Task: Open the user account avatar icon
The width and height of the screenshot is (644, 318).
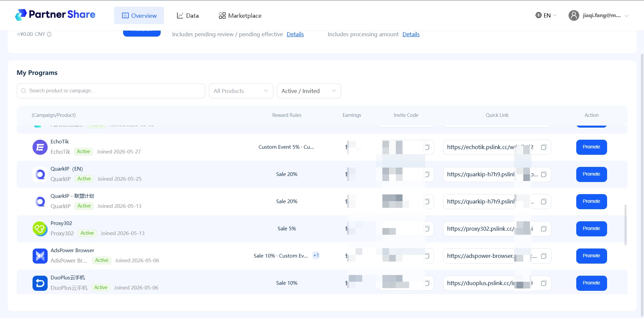Action: [574, 15]
